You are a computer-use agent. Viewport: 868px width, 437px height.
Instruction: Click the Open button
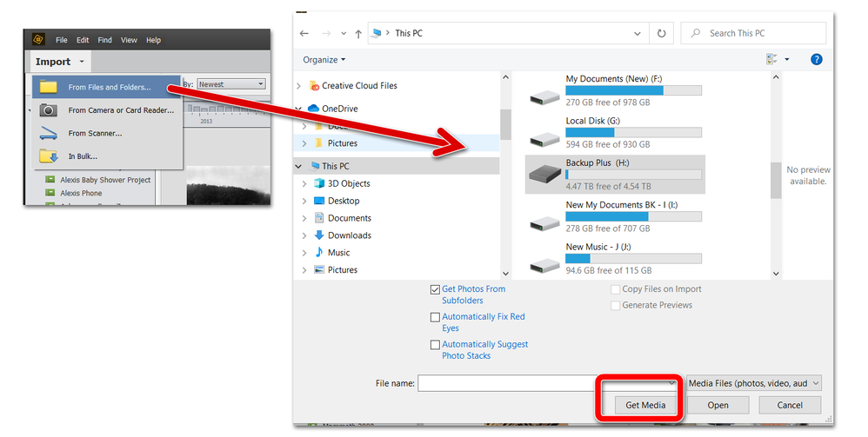click(x=718, y=405)
